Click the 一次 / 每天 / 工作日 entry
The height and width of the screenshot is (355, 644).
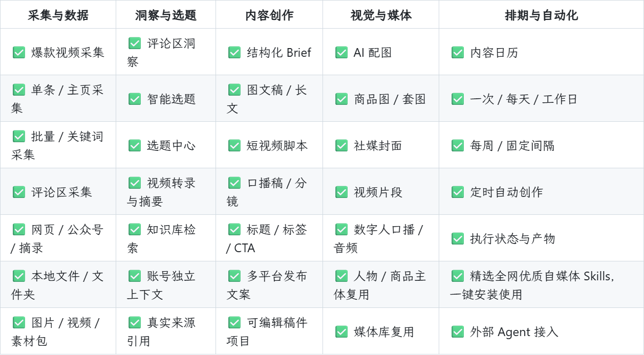coord(523,99)
